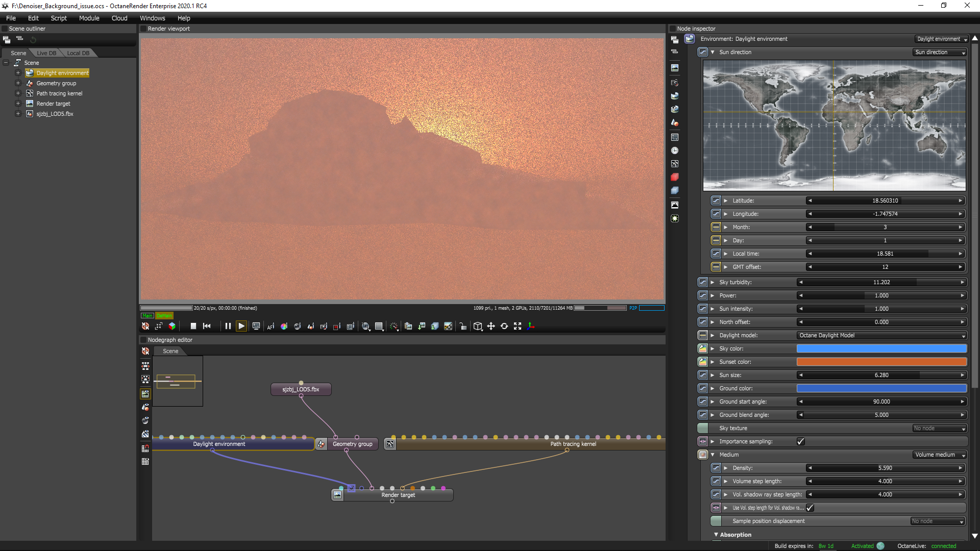The height and width of the screenshot is (551, 980).
Task: Switch to the Live DB tab
Action: (x=46, y=53)
